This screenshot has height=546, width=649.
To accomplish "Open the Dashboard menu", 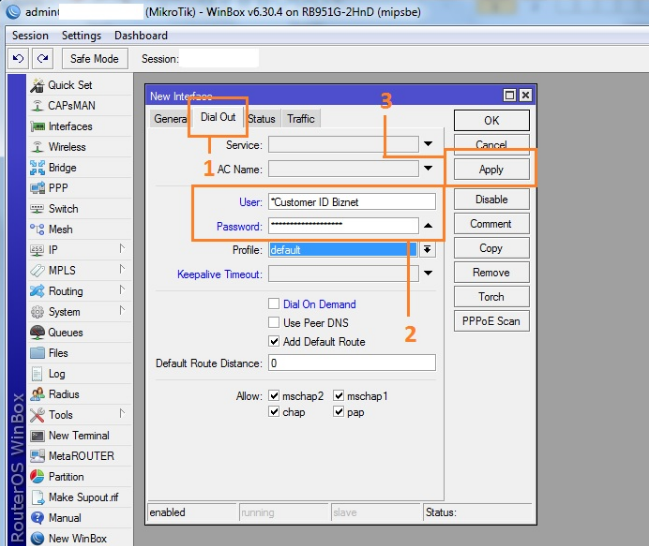I will click(141, 36).
